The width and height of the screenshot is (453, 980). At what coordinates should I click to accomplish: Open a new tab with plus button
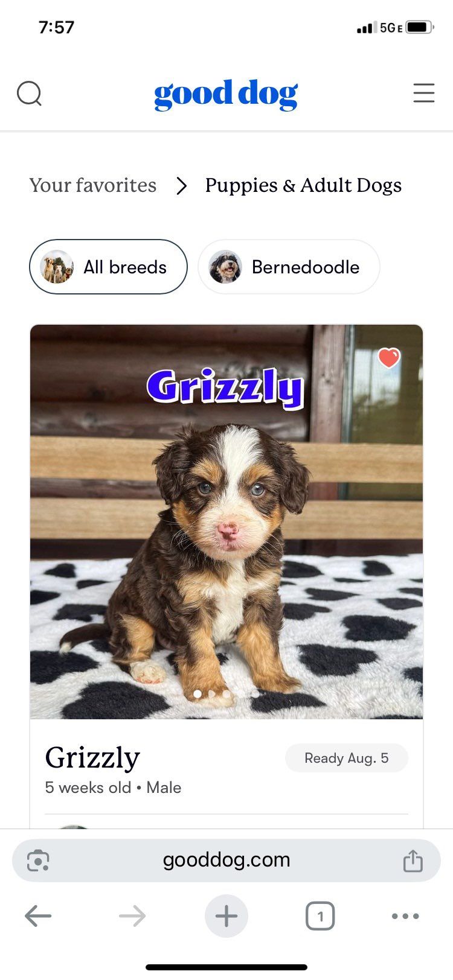coord(226,916)
